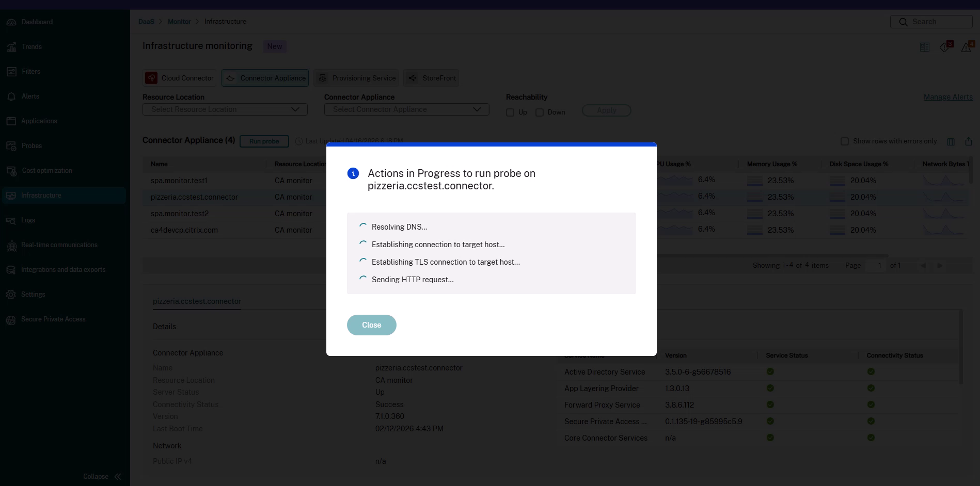Click the Run probe button
The width and height of the screenshot is (980, 486).
[x=264, y=141]
